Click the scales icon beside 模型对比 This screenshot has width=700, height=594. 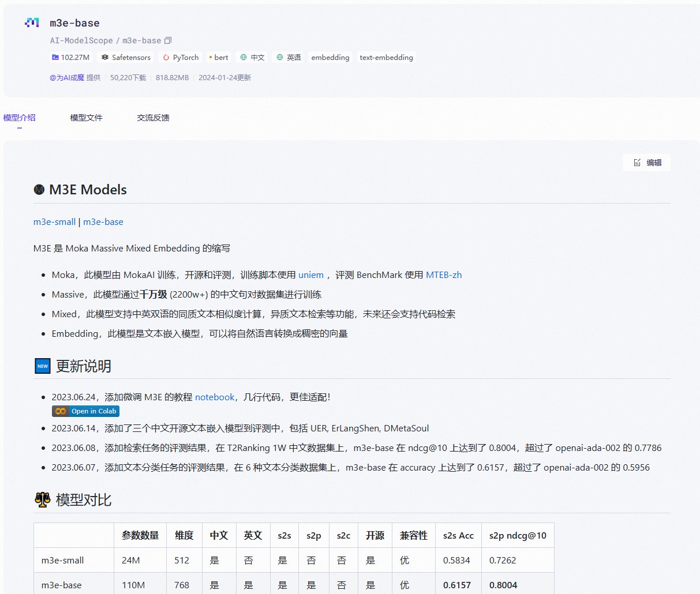[x=43, y=499]
